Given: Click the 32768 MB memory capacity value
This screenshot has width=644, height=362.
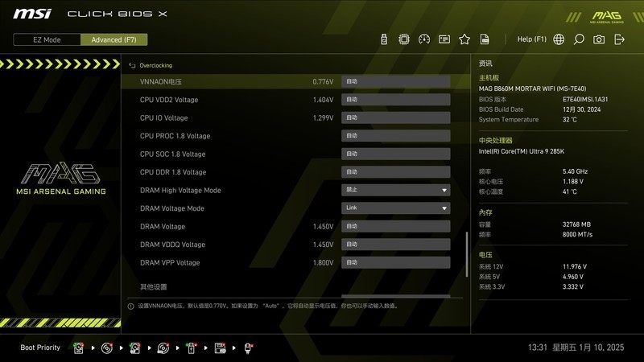Looking at the screenshot, I should (x=576, y=224).
